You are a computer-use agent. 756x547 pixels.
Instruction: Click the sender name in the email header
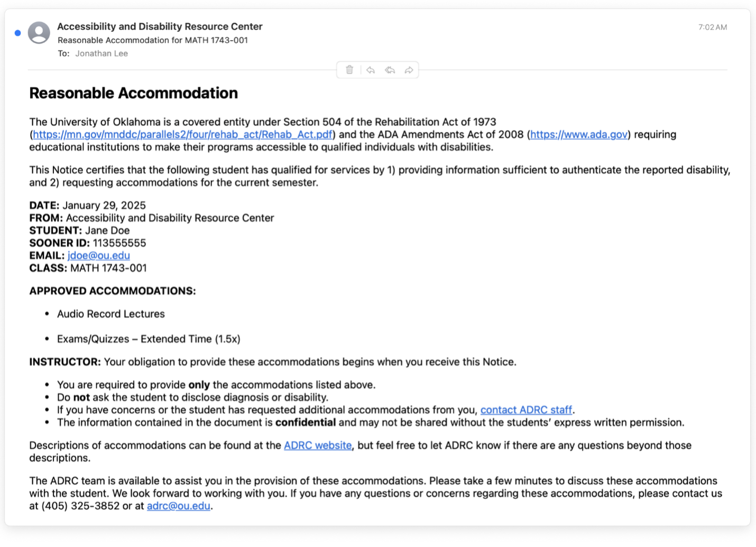[160, 26]
